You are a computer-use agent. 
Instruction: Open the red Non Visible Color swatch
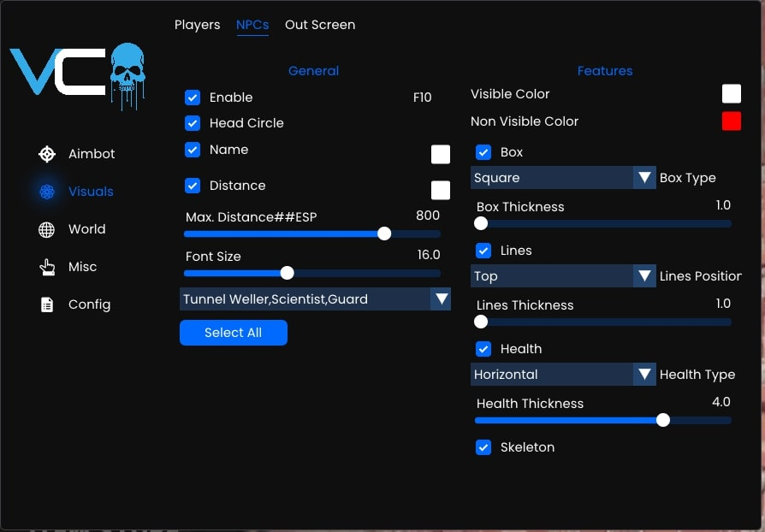pos(732,121)
